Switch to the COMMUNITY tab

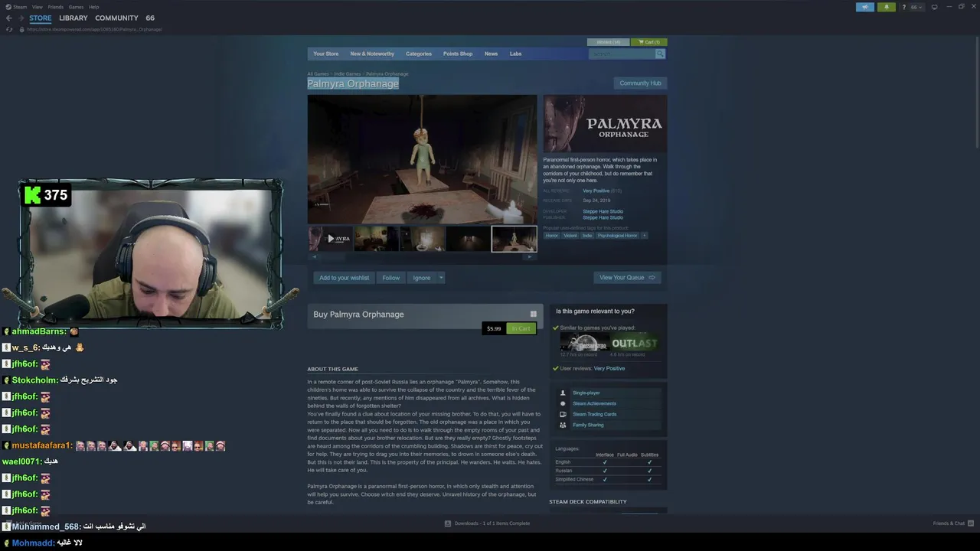(116, 18)
